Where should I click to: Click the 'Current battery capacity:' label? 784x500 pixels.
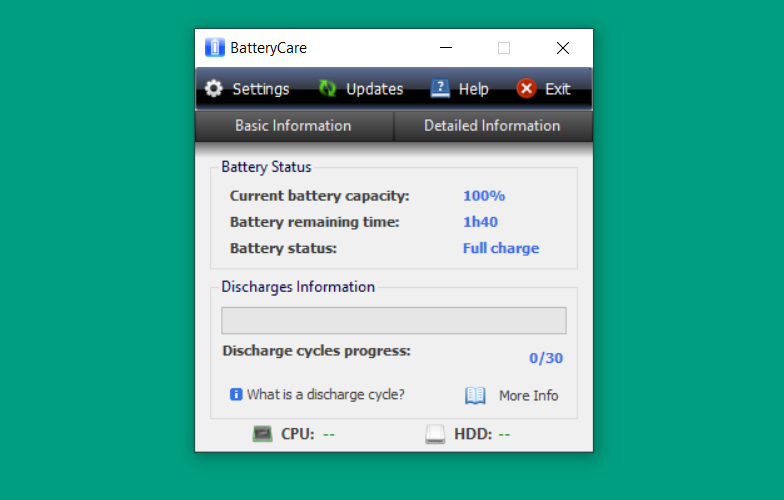pos(320,196)
